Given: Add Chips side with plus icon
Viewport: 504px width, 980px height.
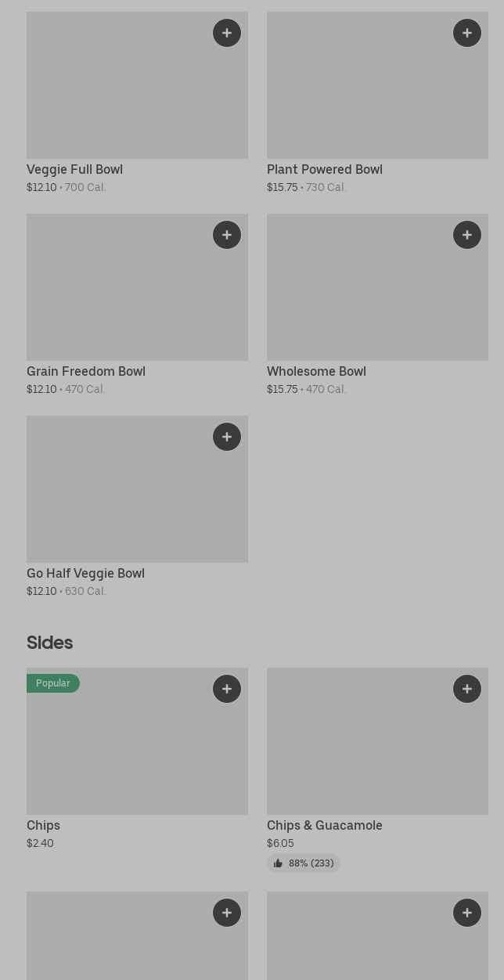Looking at the screenshot, I should point(227,689).
